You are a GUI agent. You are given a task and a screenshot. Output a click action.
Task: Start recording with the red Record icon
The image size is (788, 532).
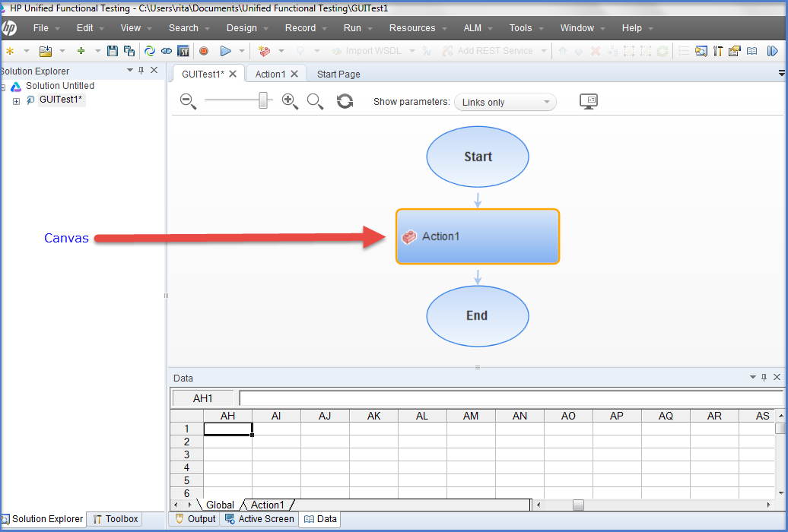click(x=204, y=51)
